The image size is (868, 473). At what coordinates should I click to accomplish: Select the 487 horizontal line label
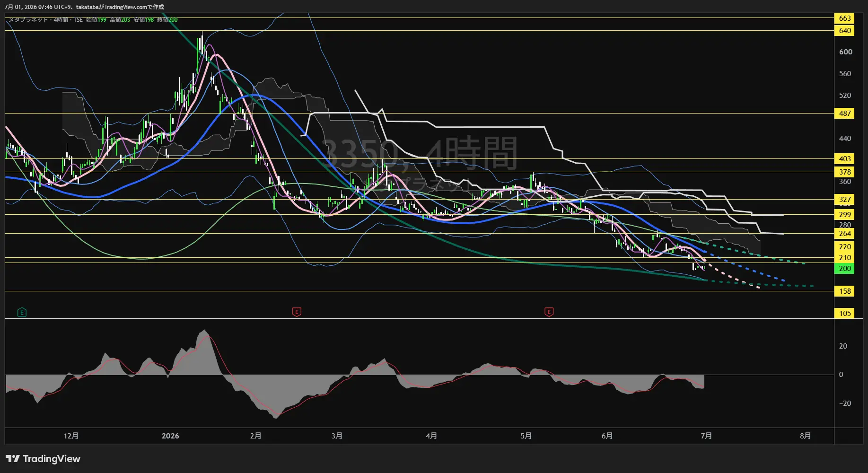[845, 114]
